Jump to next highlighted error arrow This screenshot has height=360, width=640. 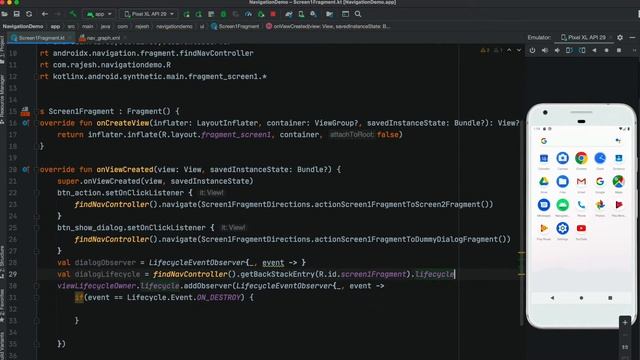(519, 50)
